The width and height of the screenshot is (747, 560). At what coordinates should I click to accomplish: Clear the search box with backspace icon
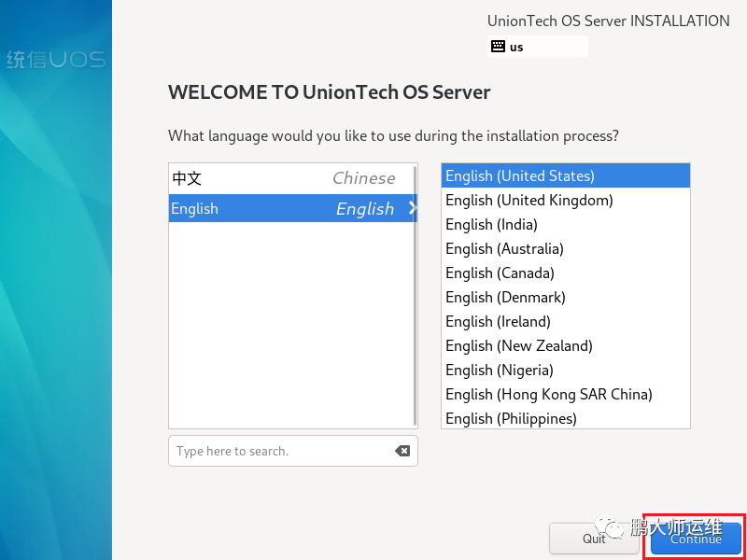(x=402, y=451)
